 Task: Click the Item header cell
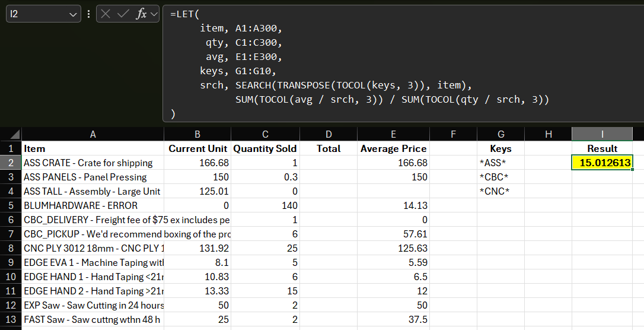click(93, 148)
